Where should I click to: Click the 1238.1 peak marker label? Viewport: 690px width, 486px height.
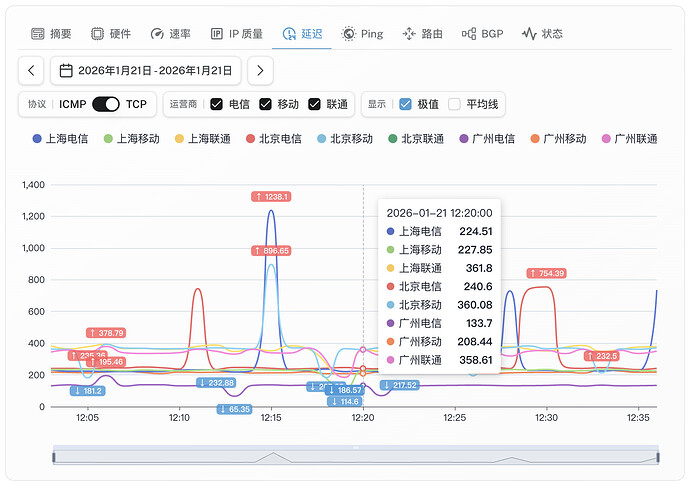(x=271, y=197)
